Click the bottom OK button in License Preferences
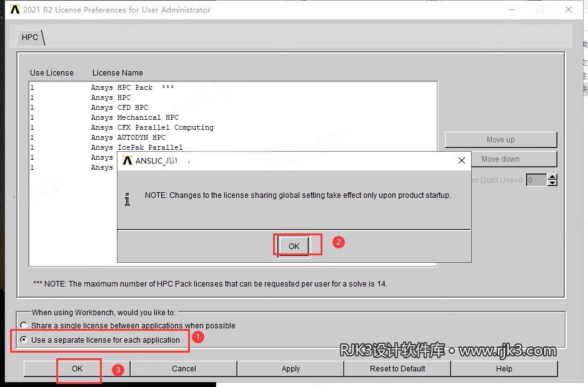 pyautogui.click(x=77, y=369)
